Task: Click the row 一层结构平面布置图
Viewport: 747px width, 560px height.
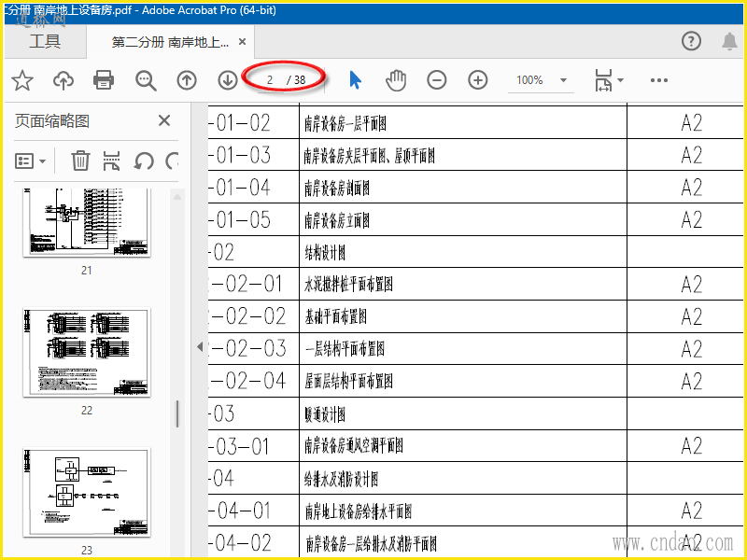Action: click(463, 348)
